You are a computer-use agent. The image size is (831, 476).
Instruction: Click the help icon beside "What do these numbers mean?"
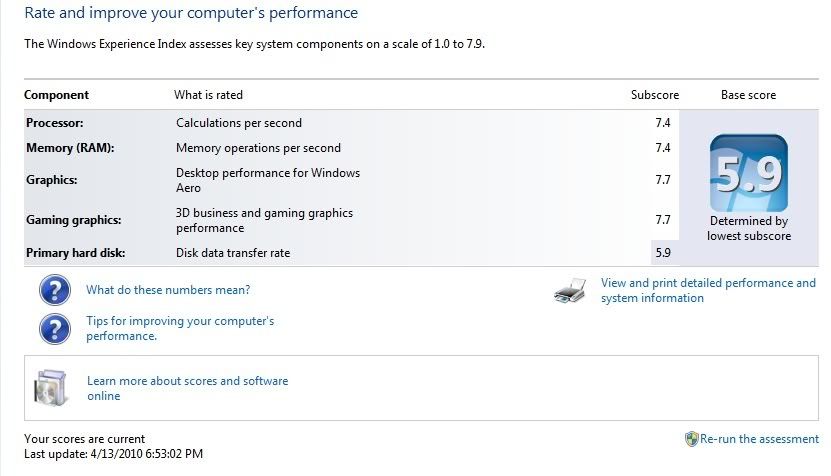54,290
